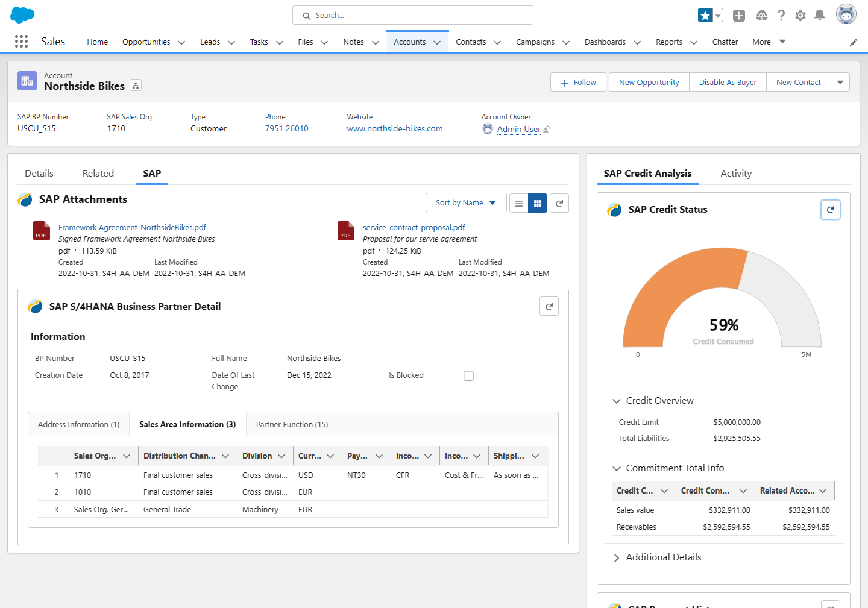
Task: Click the 59% credit consumed gauge
Action: point(722,298)
